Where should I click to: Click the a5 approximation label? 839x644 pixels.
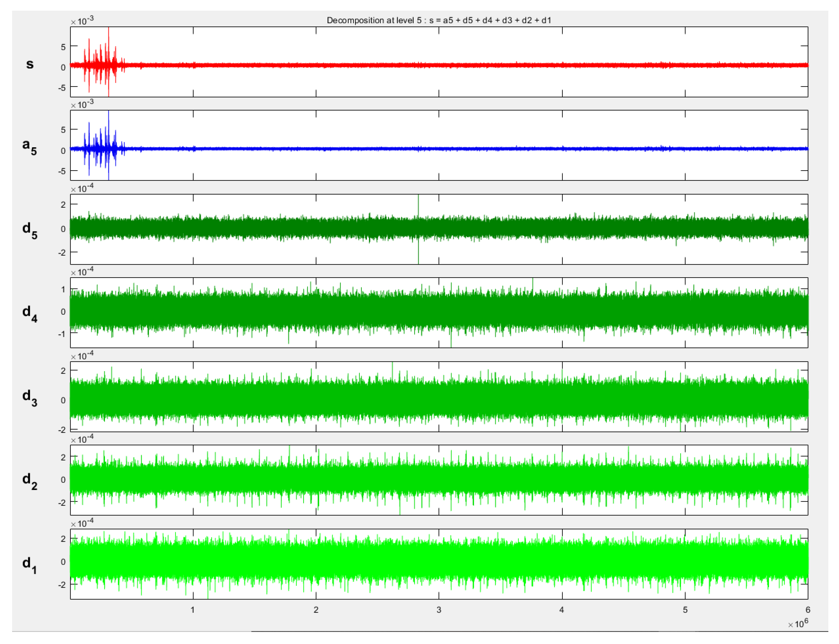click(30, 147)
